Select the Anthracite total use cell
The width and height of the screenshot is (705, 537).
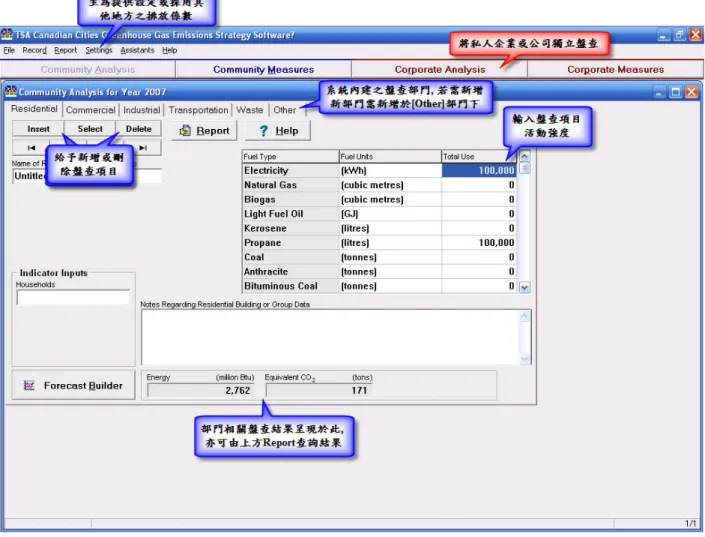coord(478,271)
